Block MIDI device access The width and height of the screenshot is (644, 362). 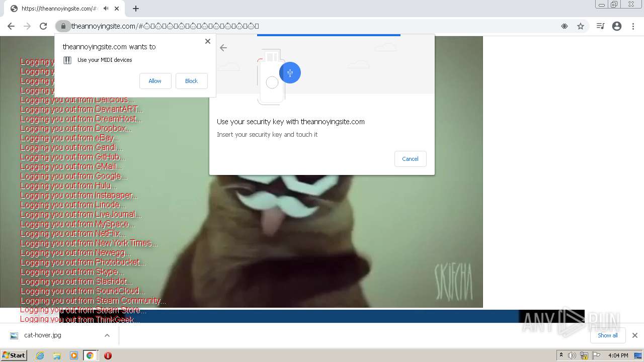tap(191, 81)
